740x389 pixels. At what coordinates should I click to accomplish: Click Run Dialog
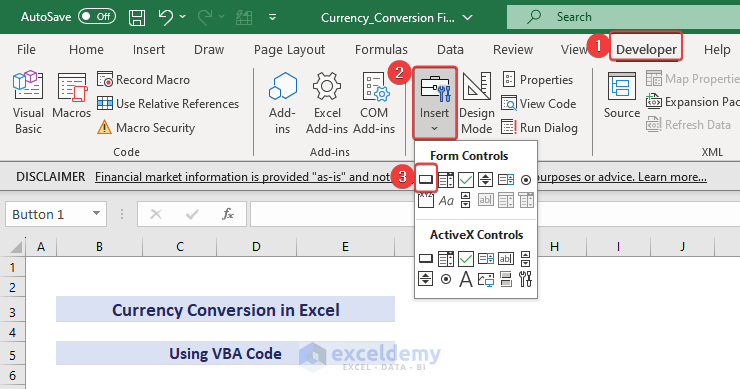pos(539,127)
